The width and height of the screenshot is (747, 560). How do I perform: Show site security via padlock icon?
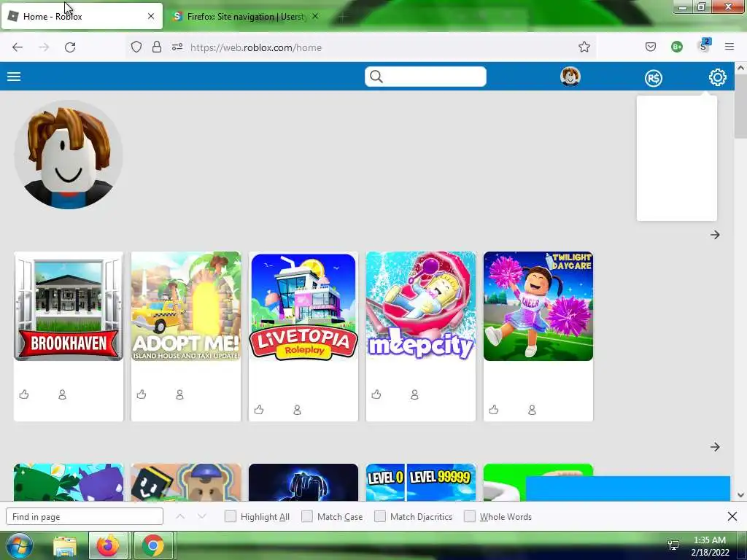point(157,47)
